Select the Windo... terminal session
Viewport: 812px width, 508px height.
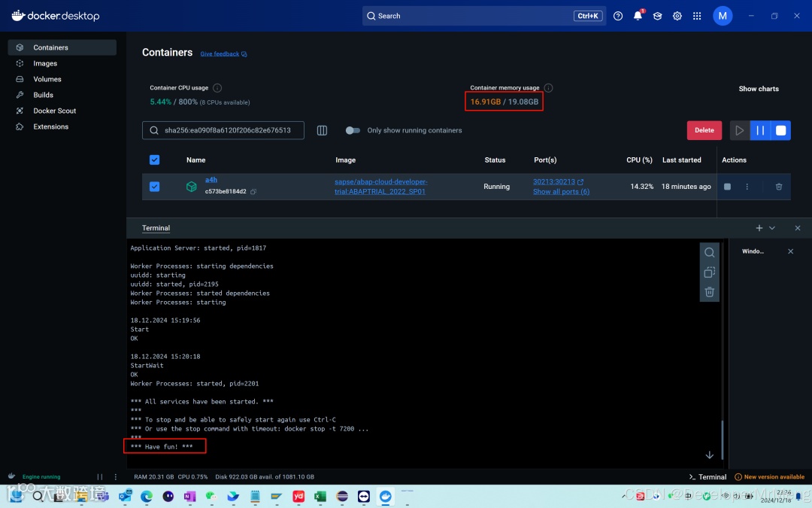pos(753,251)
